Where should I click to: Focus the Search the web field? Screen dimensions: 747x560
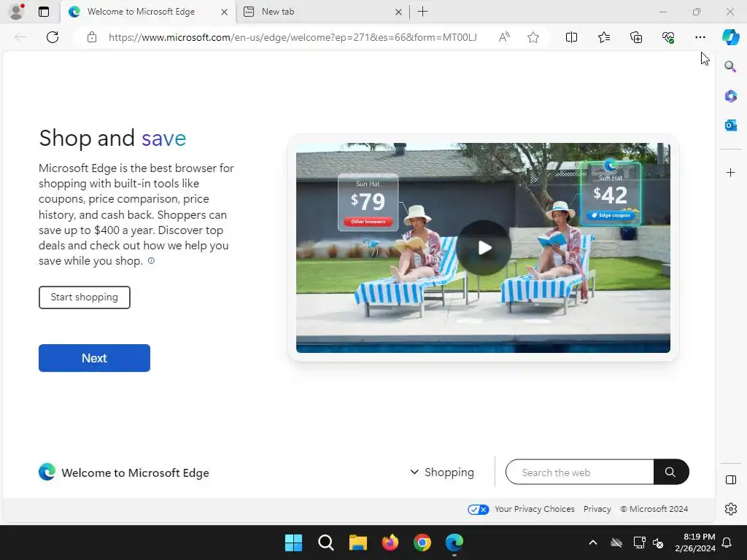coord(580,472)
